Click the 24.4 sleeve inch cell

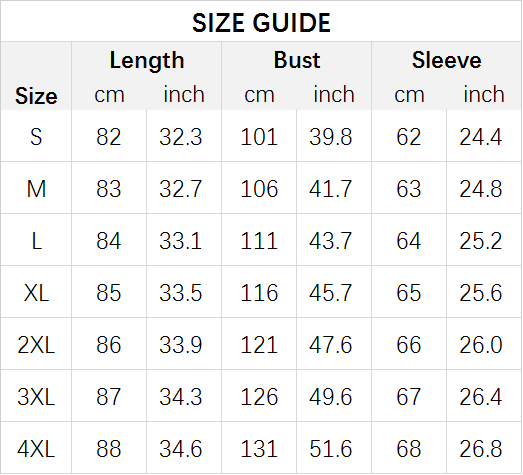pyautogui.click(x=481, y=137)
